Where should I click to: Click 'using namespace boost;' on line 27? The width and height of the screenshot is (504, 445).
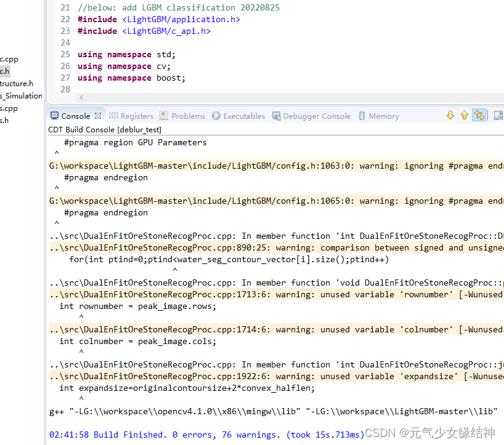coord(131,78)
